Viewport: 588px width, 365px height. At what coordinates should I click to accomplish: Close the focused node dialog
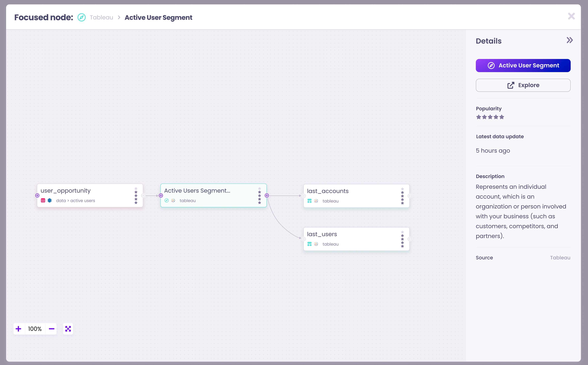click(571, 16)
